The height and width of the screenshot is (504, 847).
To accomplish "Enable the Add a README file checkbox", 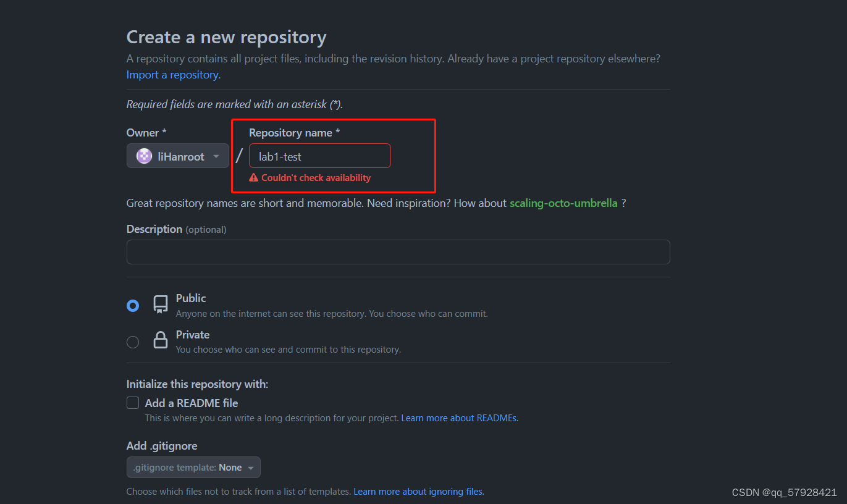I will [133, 402].
